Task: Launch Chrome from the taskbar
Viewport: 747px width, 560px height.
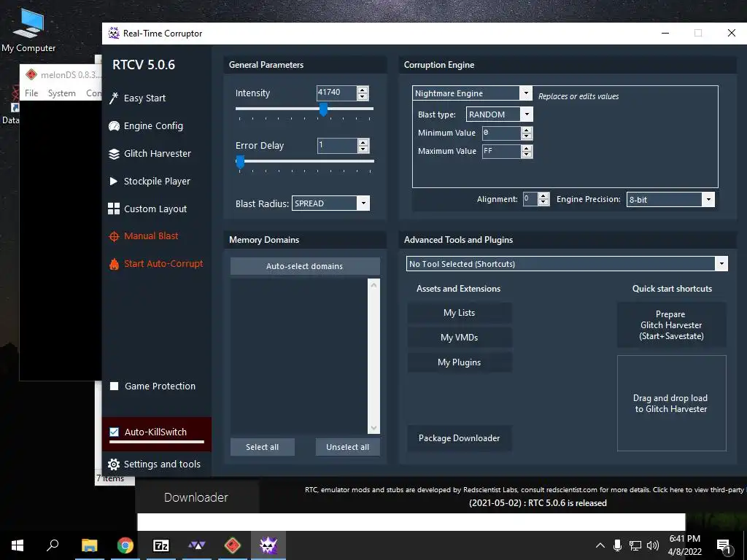Action: pyautogui.click(x=125, y=545)
